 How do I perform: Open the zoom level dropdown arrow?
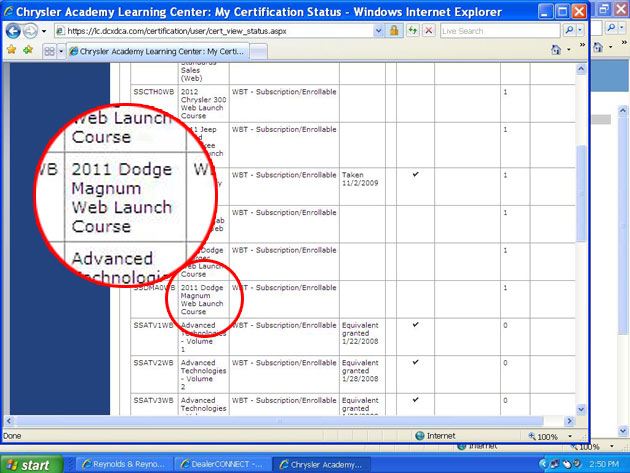click(570, 436)
